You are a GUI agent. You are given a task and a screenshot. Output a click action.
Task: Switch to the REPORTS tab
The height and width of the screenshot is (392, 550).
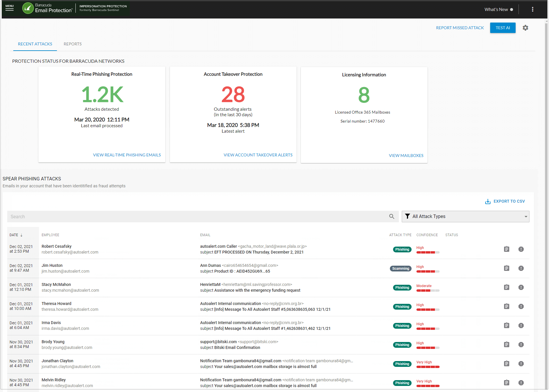click(73, 44)
